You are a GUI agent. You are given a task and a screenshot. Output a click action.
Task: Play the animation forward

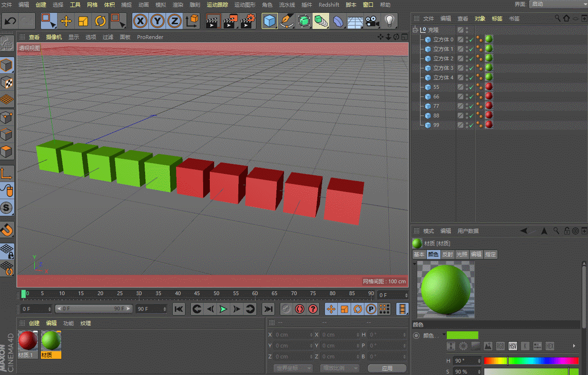[224, 309]
